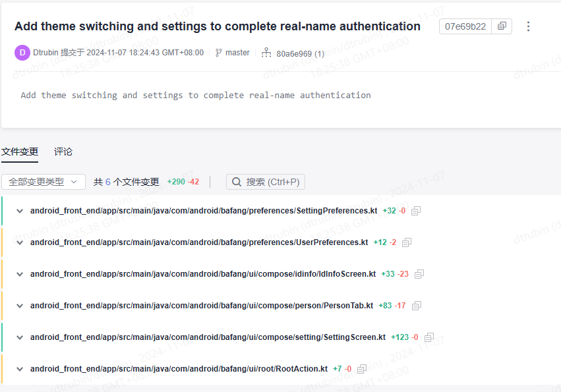Screen dimensions: 561x392
Task: Copy SettingPreferences.kt file path
Action: click(416, 211)
